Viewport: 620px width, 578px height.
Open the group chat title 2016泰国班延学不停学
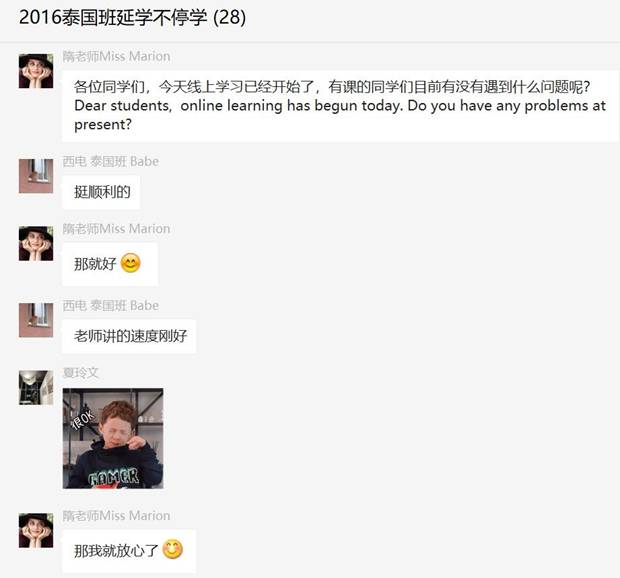click(113, 17)
